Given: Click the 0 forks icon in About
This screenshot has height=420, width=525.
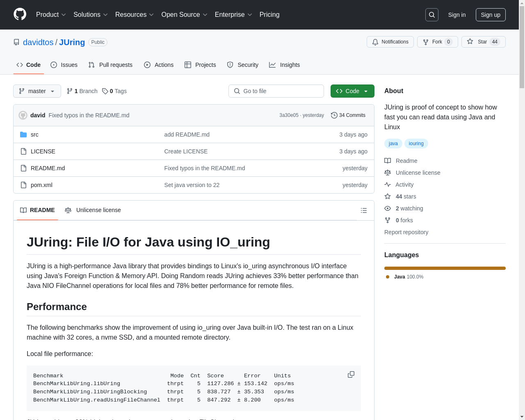Looking at the screenshot, I should click(x=388, y=220).
